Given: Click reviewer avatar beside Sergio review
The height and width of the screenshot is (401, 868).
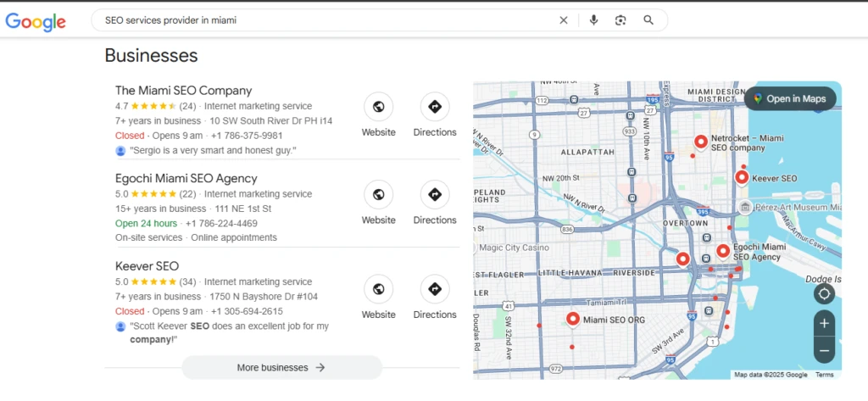Looking at the screenshot, I should (120, 151).
